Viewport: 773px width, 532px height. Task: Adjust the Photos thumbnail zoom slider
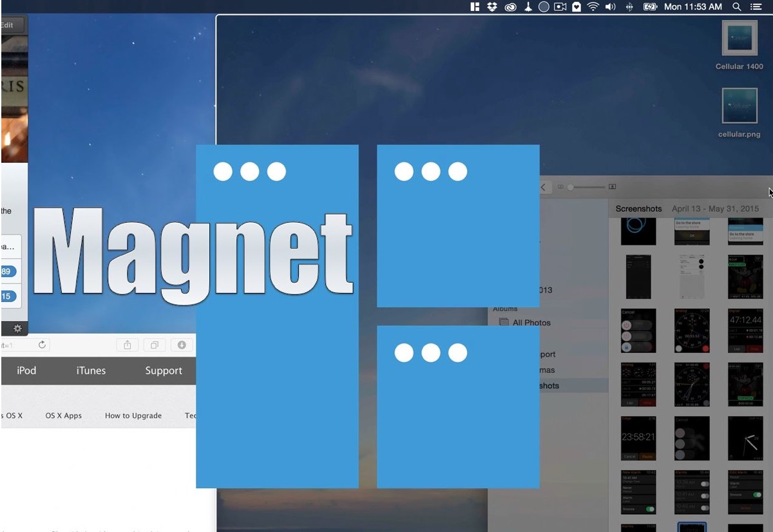pos(586,187)
